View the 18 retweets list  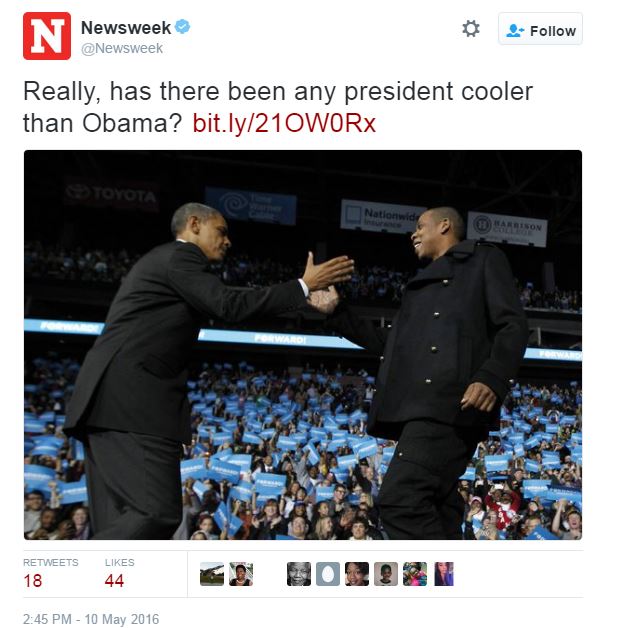(x=50, y=574)
